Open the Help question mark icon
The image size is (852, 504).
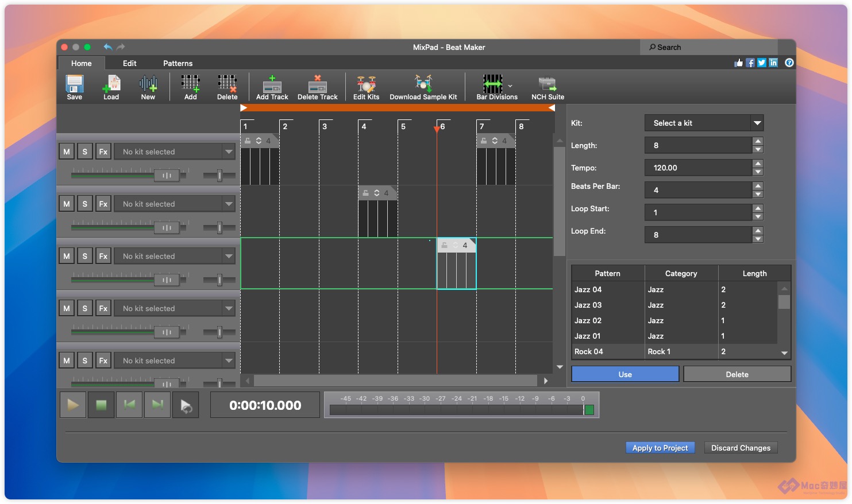click(x=789, y=63)
